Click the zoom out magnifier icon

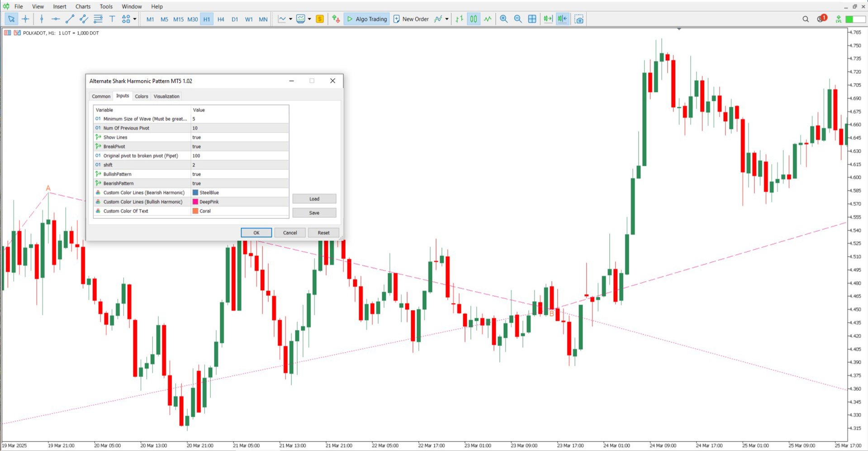click(x=518, y=19)
